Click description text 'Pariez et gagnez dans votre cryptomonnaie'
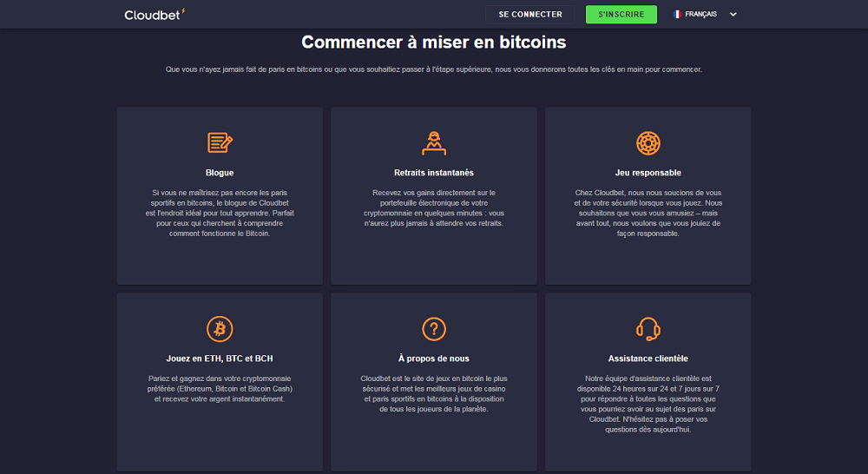 (220, 389)
